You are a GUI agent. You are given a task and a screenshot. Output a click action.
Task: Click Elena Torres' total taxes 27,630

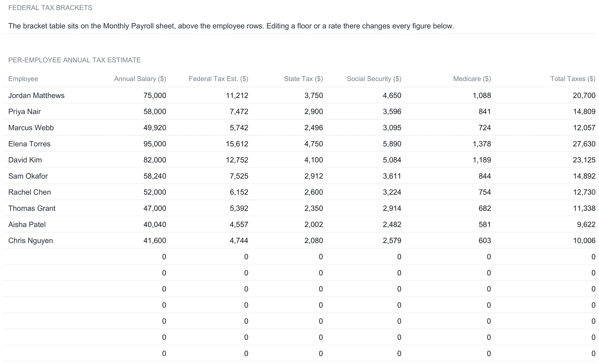coord(584,144)
